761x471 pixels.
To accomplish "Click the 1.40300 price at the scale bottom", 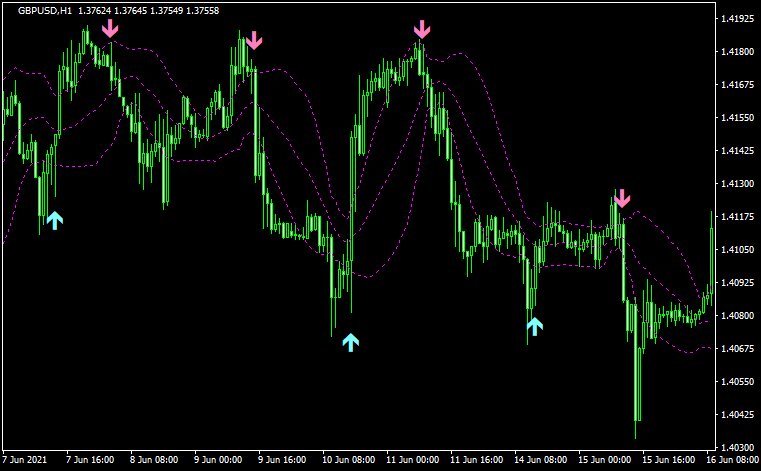I will [x=736, y=447].
